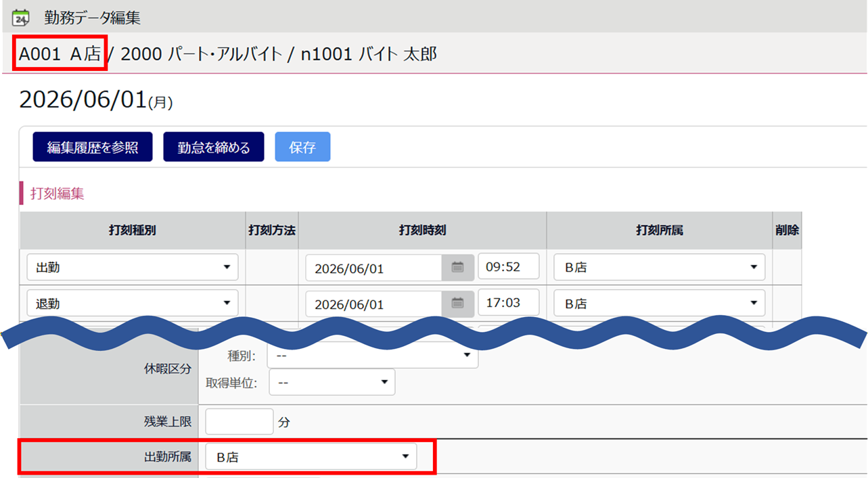Click the 編集履歴を参照 button
This screenshot has width=868, height=478.
93,147
